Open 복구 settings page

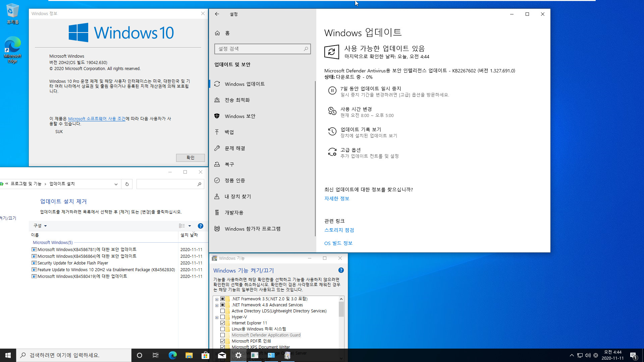coord(262,165)
